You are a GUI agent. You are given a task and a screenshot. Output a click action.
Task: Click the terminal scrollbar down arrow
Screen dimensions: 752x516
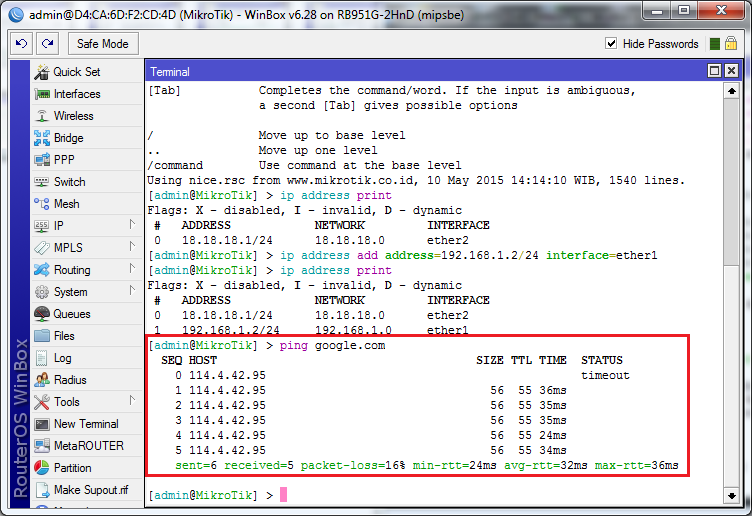(731, 496)
